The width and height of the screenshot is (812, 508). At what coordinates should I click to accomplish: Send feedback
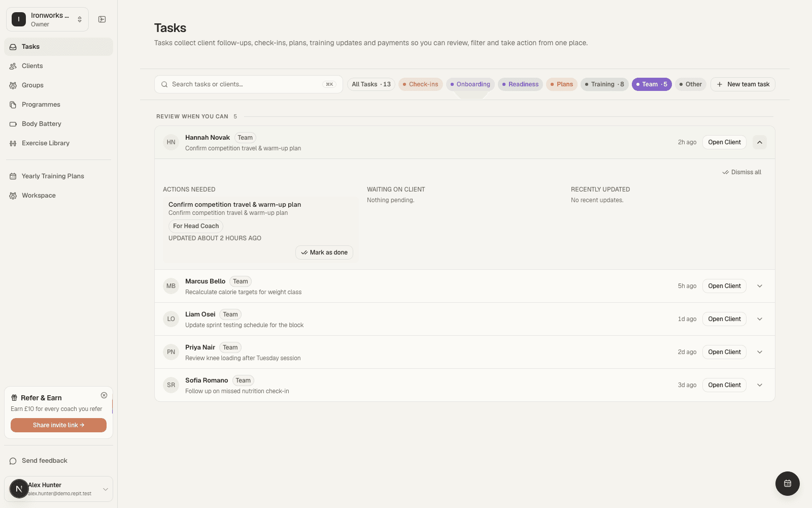(x=58, y=461)
